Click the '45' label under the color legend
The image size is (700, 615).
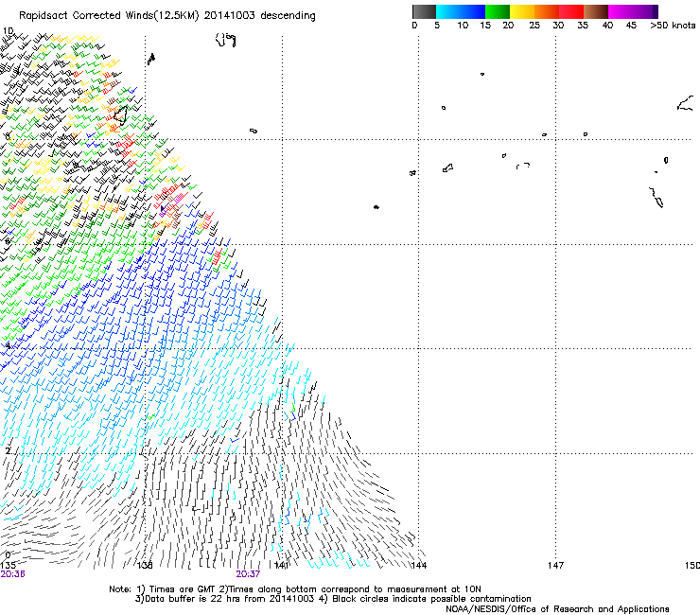pyautogui.click(x=631, y=26)
